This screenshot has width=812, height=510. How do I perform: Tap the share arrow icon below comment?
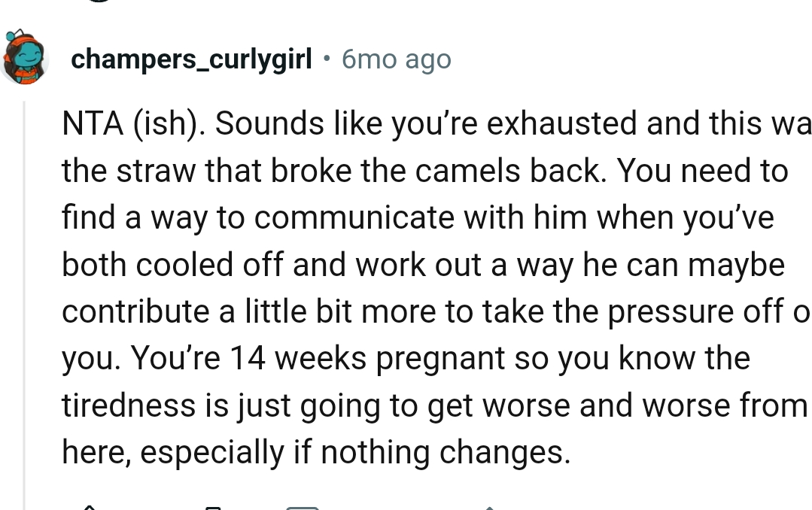click(x=488, y=507)
